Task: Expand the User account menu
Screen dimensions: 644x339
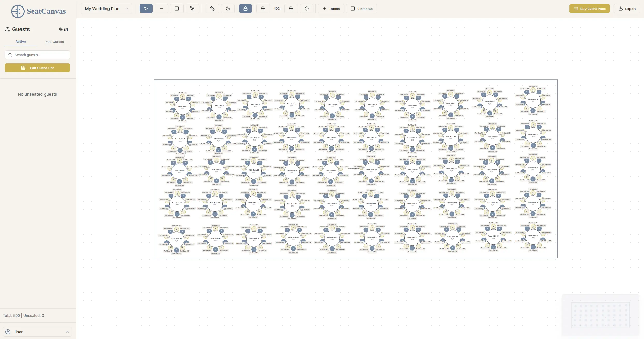Action: click(37, 332)
